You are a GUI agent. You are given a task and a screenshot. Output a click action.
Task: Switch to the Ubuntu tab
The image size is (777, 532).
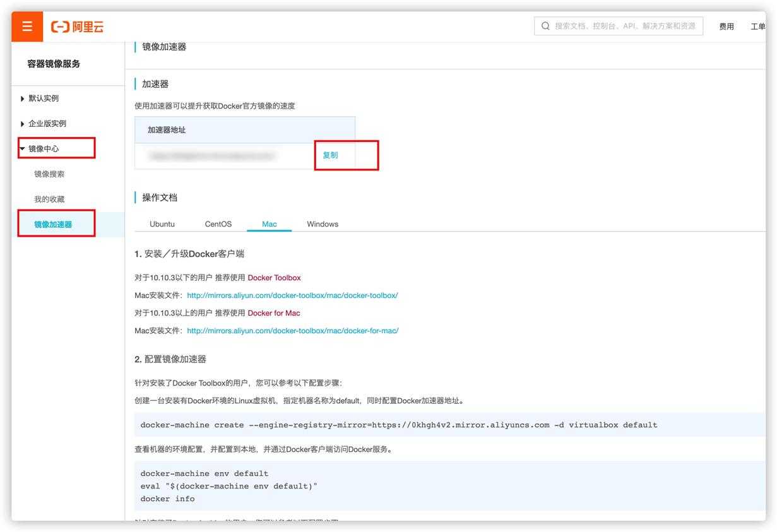tap(162, 224)
